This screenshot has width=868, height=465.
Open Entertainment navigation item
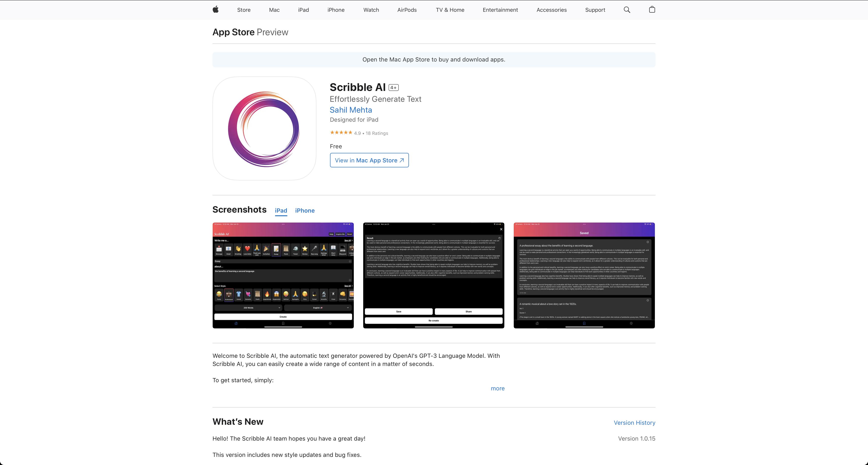pos(500,10)
